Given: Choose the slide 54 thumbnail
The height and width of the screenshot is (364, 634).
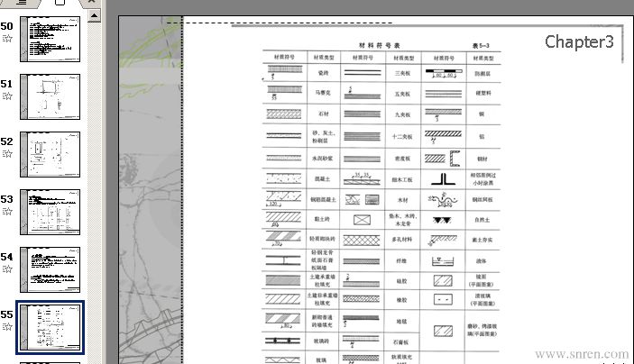Looking at the screenshot, I should coord(50,269).
